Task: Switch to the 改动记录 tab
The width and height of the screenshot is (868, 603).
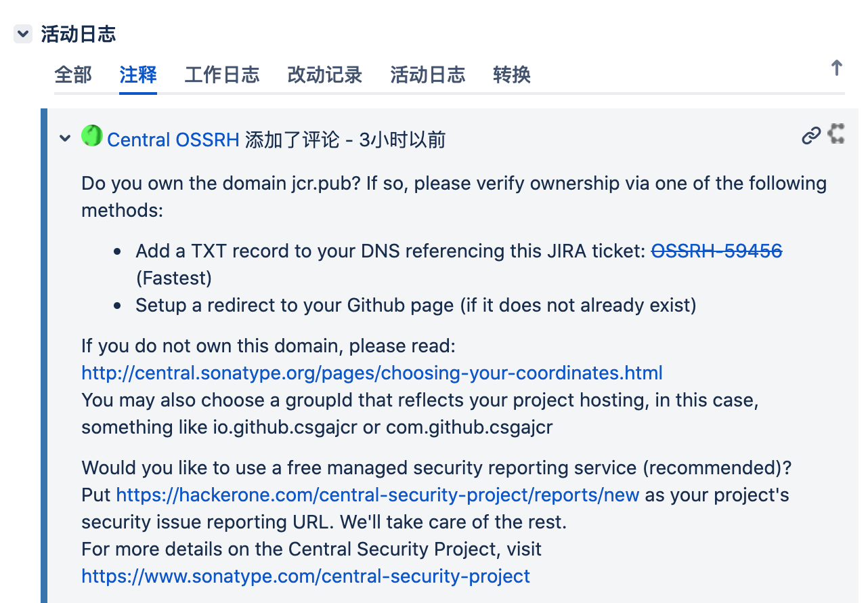Action: click(325, 75)
